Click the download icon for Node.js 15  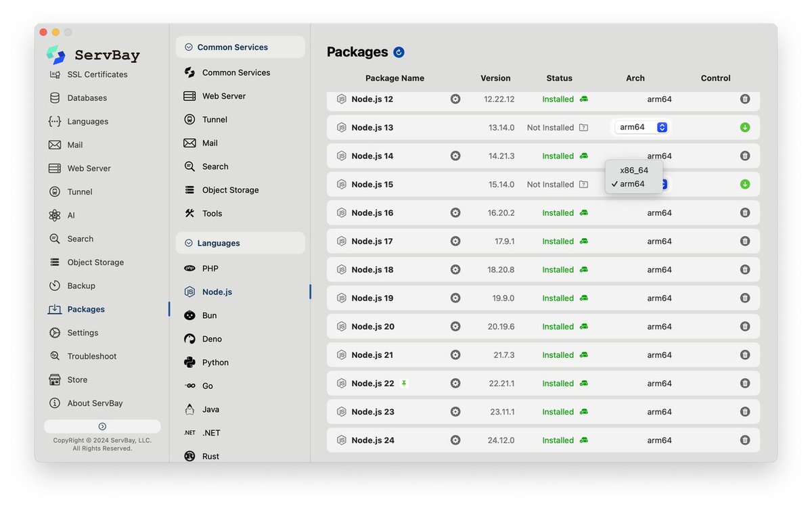745,184
